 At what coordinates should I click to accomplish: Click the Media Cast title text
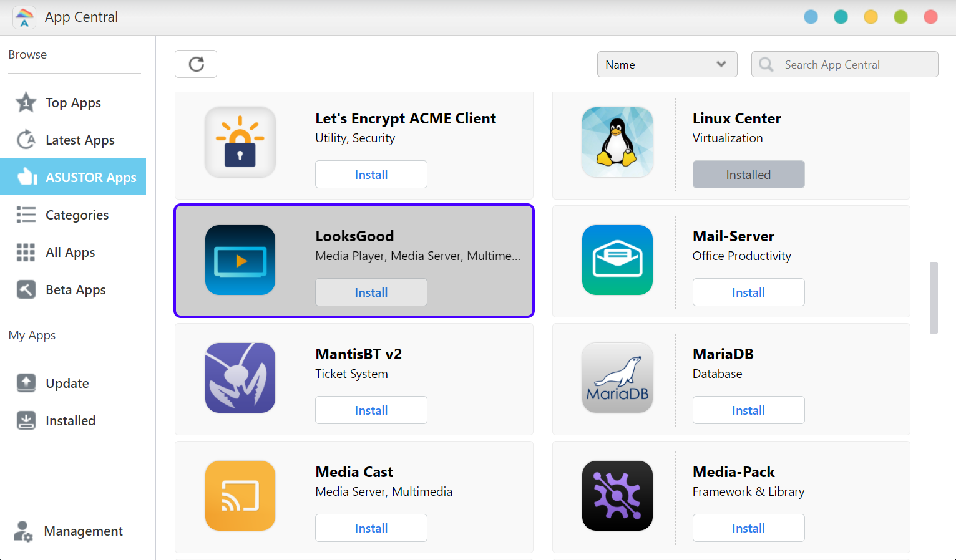[354, 472]
